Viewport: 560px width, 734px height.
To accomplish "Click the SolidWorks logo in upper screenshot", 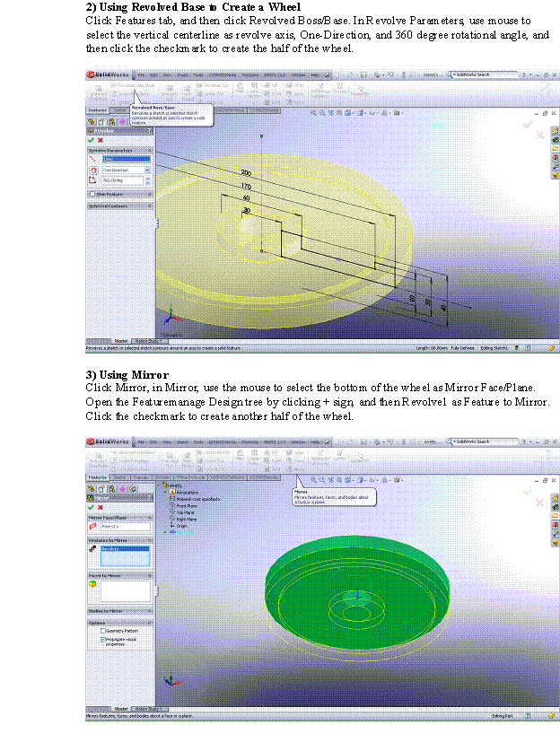I will (x=109, y=74).
